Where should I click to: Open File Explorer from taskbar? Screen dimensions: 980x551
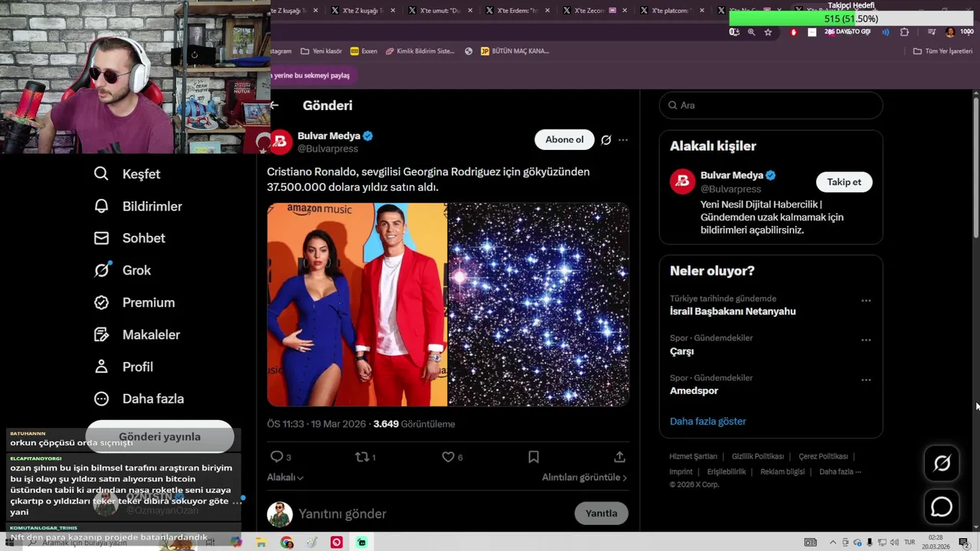[261, 543]
